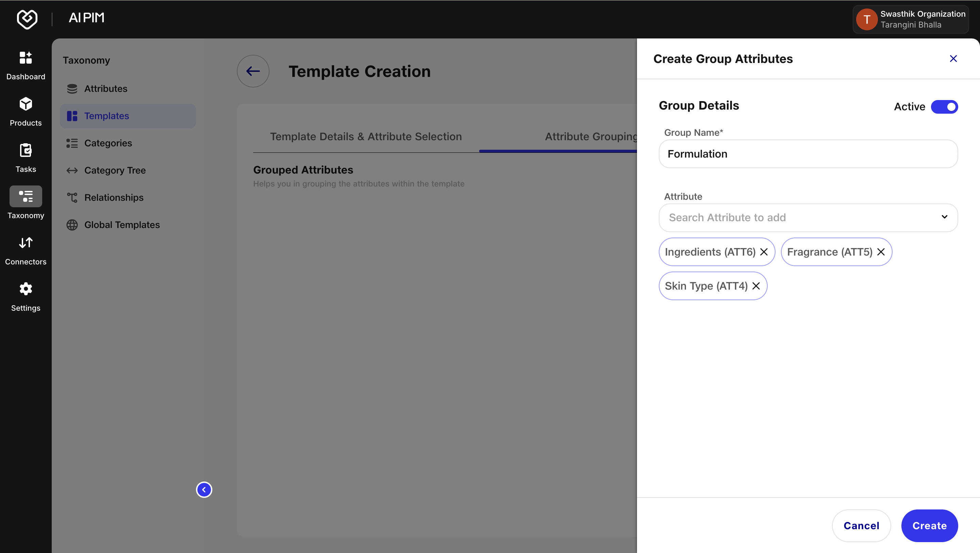Screen dimensions: 980x553
Task: Open the Connectors section
Action: (26, 251)
